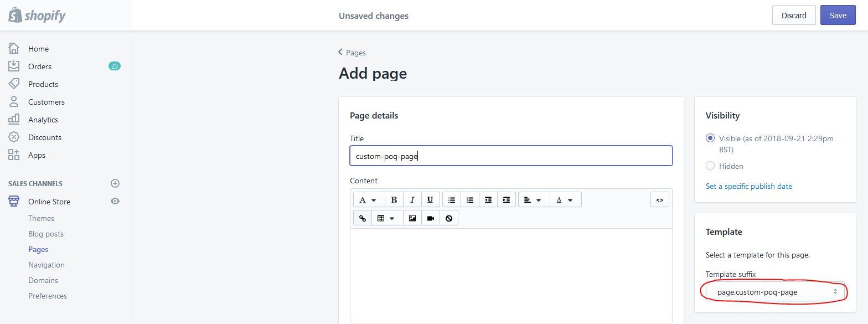
Task: Click the Orders inbox icon
Action: pos(14,66)
